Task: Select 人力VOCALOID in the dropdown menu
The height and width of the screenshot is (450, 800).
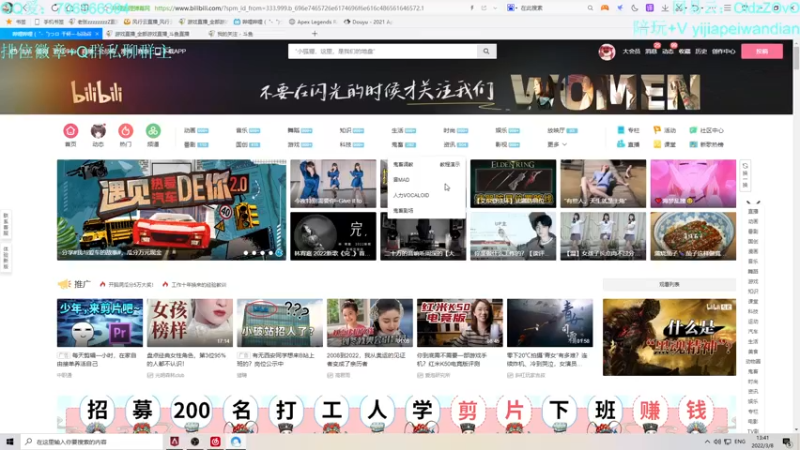Action: pos(411,195)
